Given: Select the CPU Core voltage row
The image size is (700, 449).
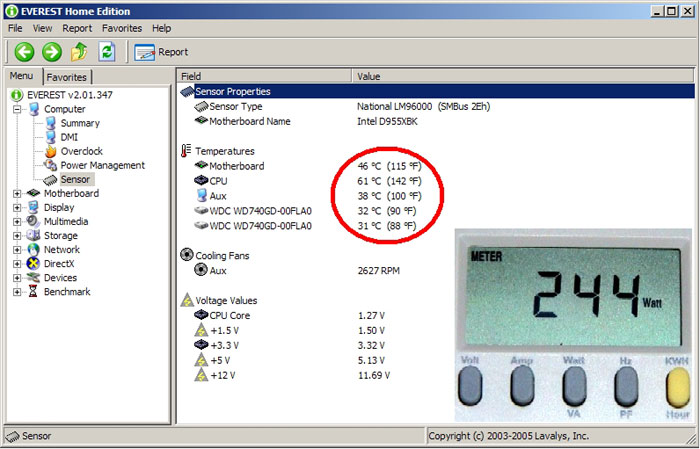Looking at the screenshot, I should click(436, 316).
